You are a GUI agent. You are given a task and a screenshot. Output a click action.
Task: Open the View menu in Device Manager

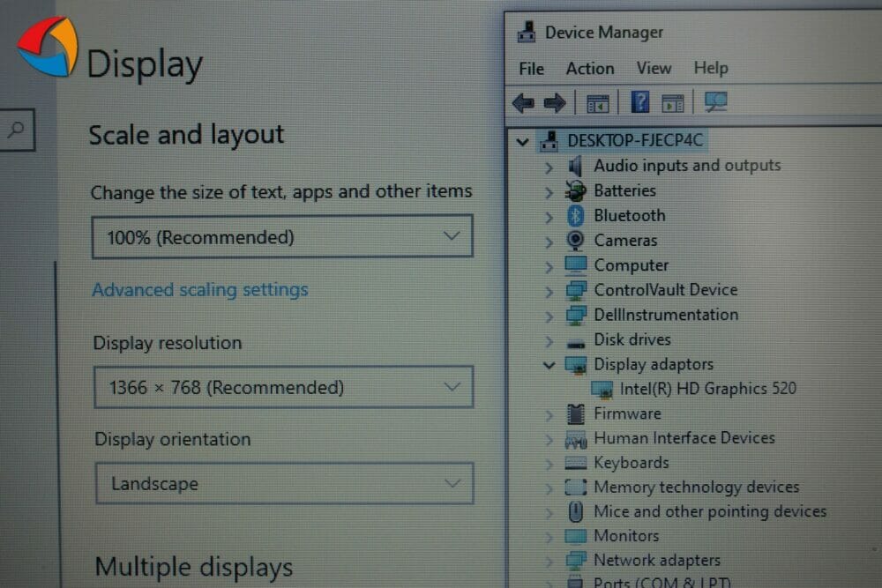654,68
